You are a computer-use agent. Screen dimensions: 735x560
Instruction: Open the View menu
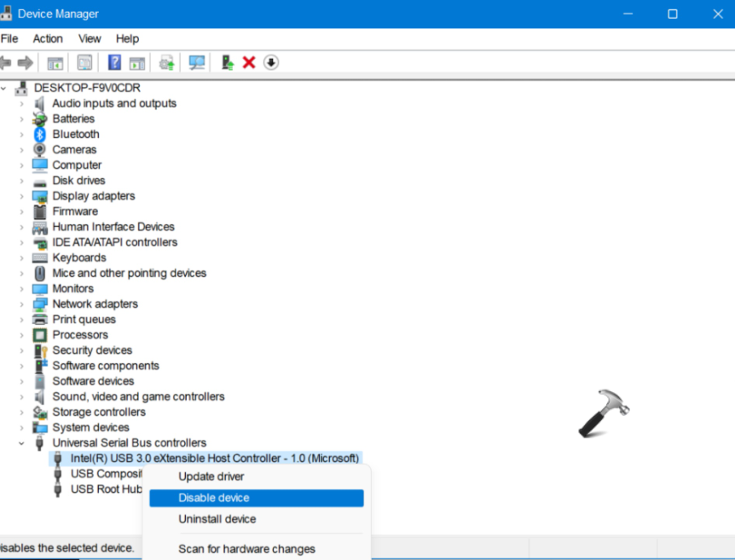click(x=90, y=38)
